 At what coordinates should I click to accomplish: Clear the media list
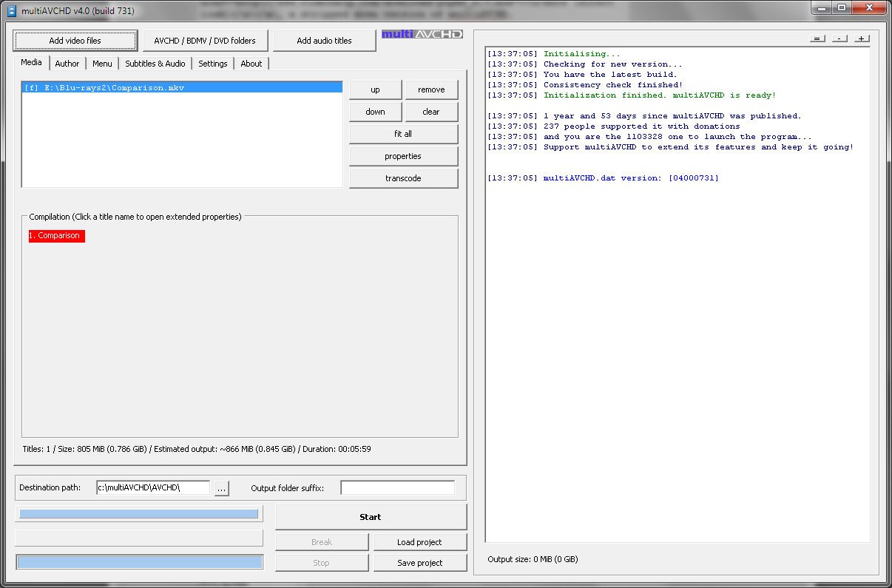(431, 112)
